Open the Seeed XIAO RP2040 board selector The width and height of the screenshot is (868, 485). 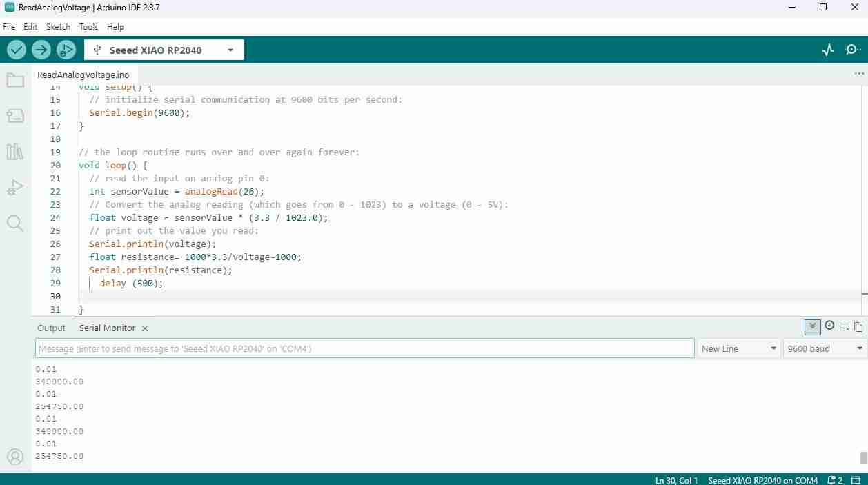(164, 50)
